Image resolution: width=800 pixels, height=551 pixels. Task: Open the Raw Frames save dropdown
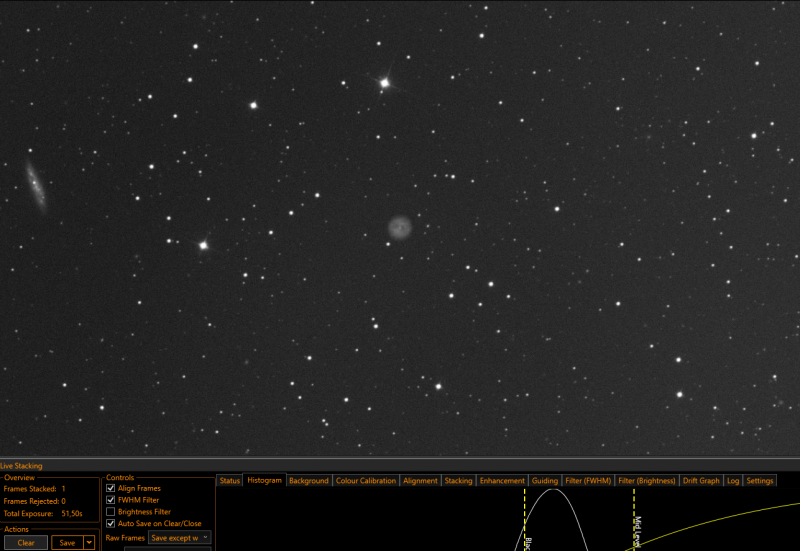[180, 538]
